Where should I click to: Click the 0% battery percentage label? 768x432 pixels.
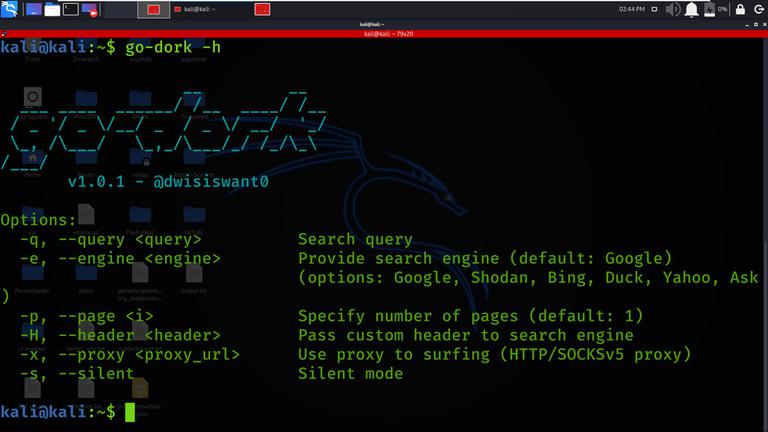[x=722, y=9]
